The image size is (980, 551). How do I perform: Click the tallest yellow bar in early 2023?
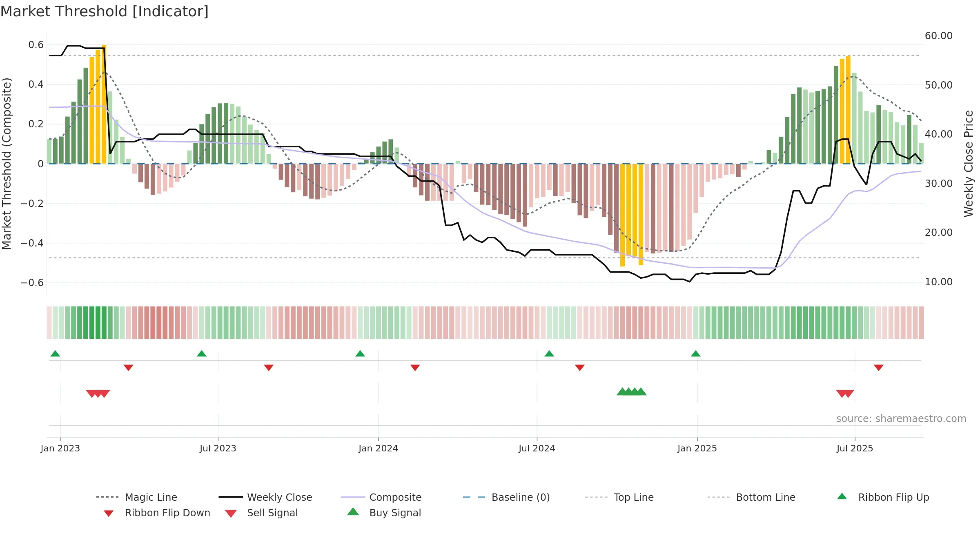coord(104,104)
